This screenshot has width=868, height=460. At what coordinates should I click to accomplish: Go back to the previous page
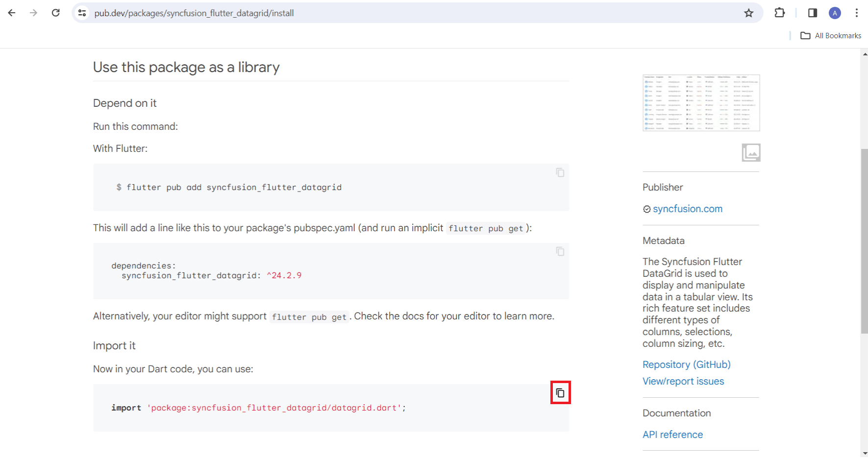pos(12,13)
